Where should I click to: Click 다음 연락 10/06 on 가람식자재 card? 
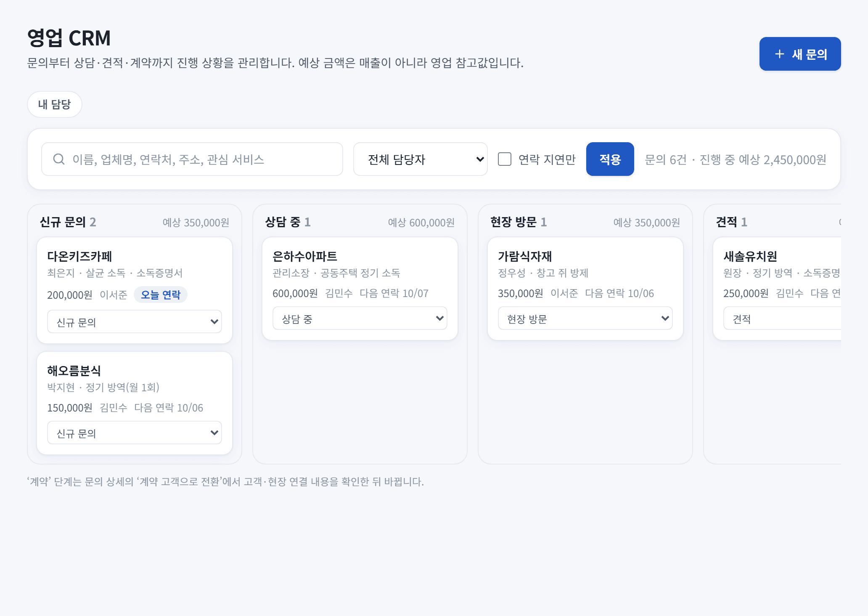point(619,293)
